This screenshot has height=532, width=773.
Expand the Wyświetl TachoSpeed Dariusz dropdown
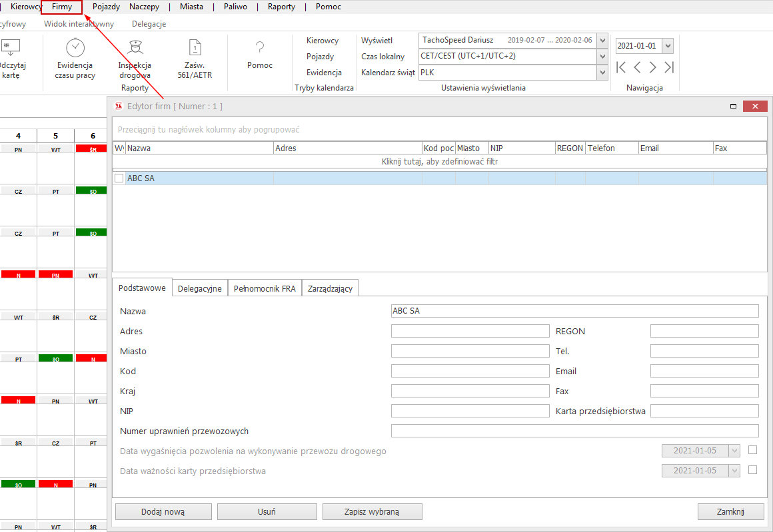(602, 41)
